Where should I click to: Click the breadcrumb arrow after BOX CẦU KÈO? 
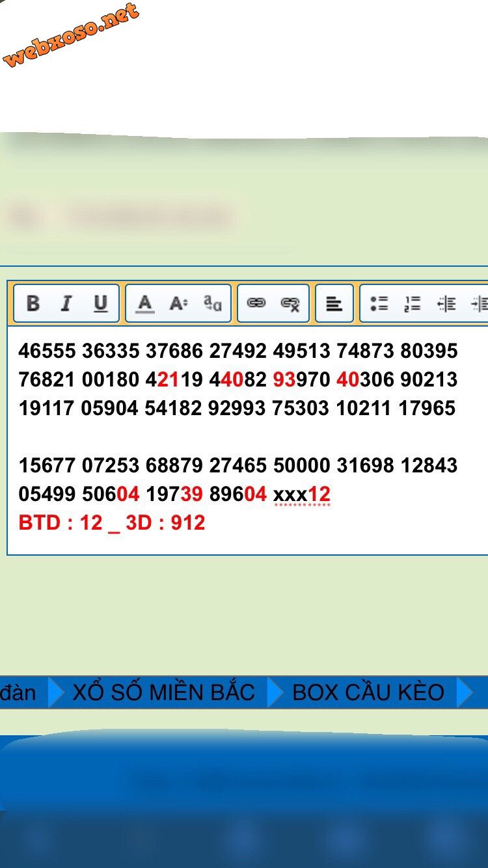[x=465, y=692]
